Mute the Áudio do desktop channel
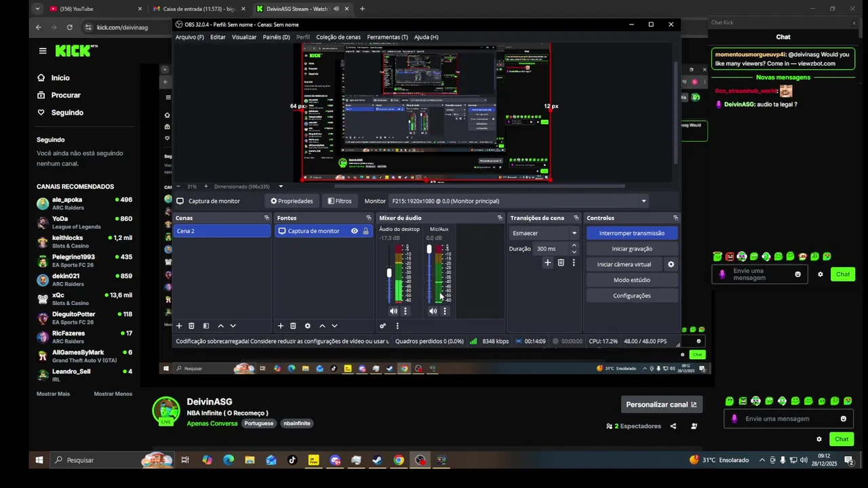The height and width of the screenshot is (488, 868). [393, 311]
